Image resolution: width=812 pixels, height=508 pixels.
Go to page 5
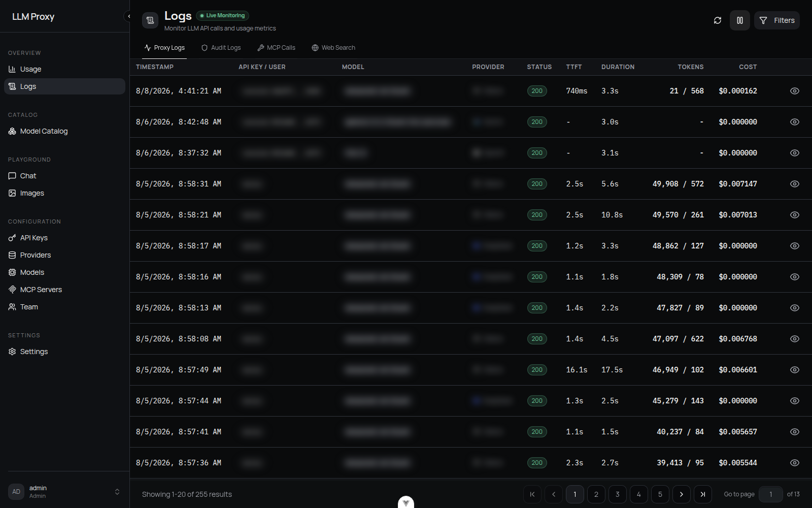660,494
